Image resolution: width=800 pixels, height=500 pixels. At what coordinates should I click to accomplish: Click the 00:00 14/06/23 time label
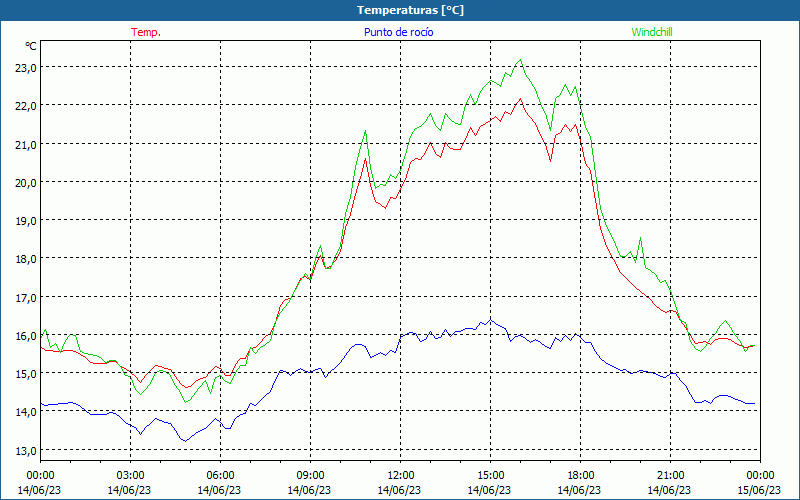pos(40,483)
